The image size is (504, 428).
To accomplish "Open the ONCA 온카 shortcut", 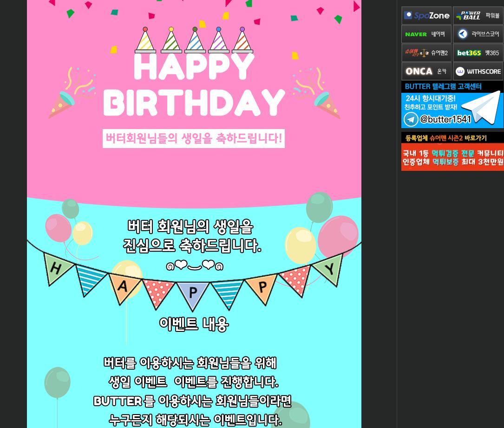I will pos(426,71).
